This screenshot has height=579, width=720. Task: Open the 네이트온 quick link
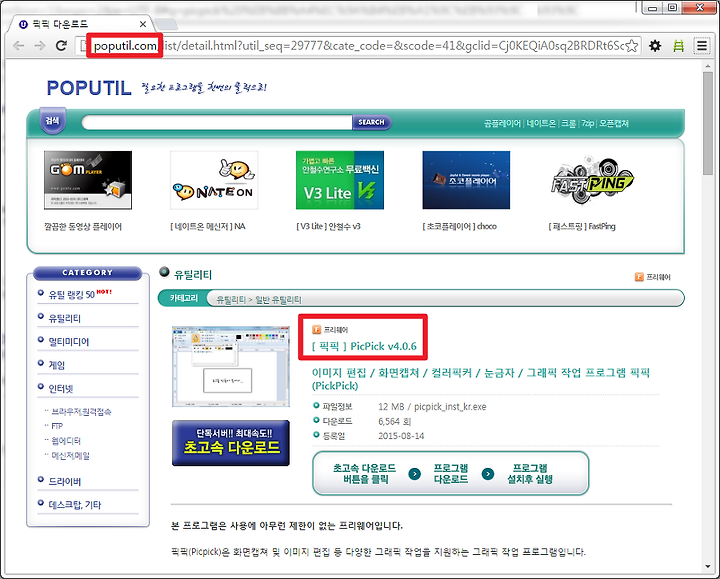541,124
